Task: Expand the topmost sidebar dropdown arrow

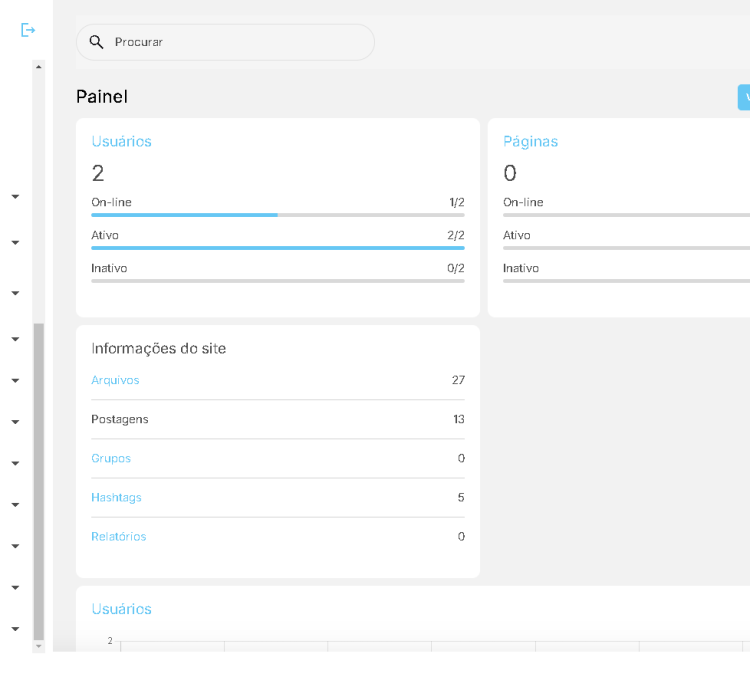Action: coord(15,197)
